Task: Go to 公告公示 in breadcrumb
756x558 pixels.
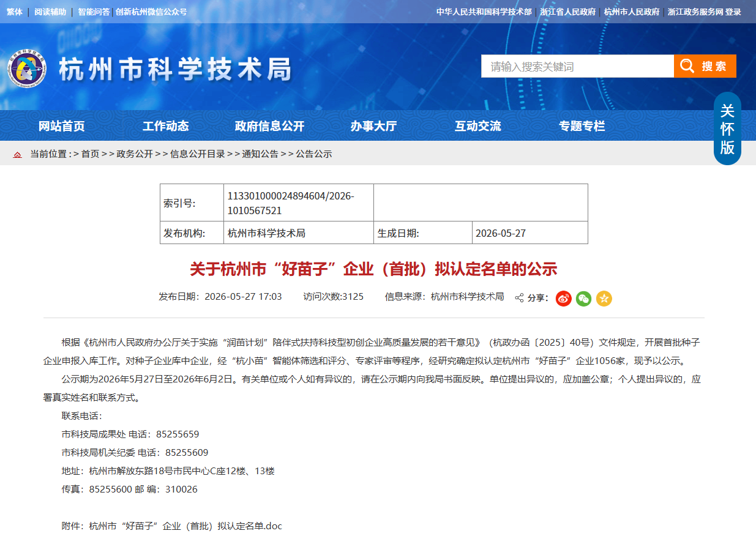Action: pyautogui.click(x=314, y=154)
